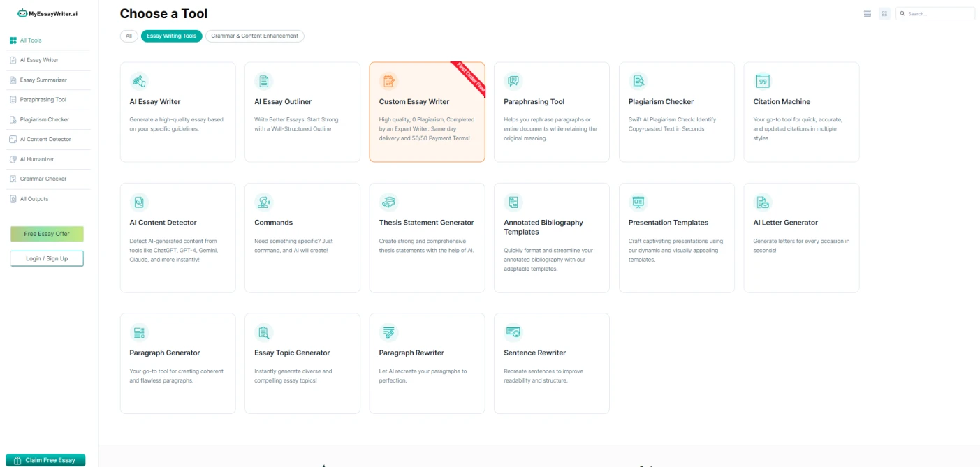Viewport: 980px width, 467px height.
Task: Open the Essay Topic Generator card icon
Action: (263, 332)
